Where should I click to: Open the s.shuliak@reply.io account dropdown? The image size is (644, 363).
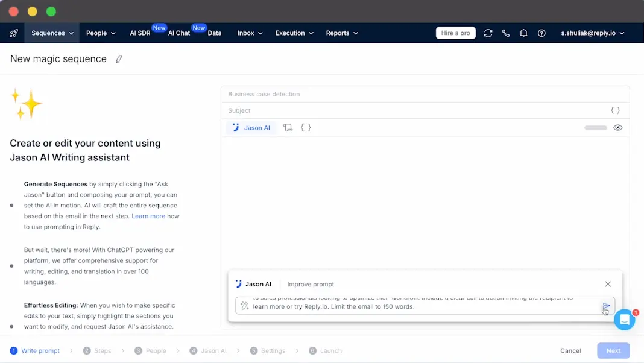click(593, 33)
